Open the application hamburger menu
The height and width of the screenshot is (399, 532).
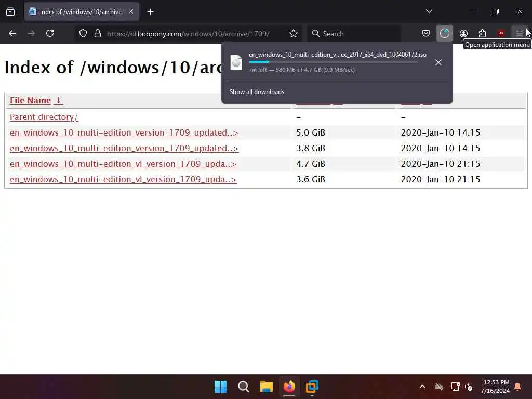pos(519,33)
